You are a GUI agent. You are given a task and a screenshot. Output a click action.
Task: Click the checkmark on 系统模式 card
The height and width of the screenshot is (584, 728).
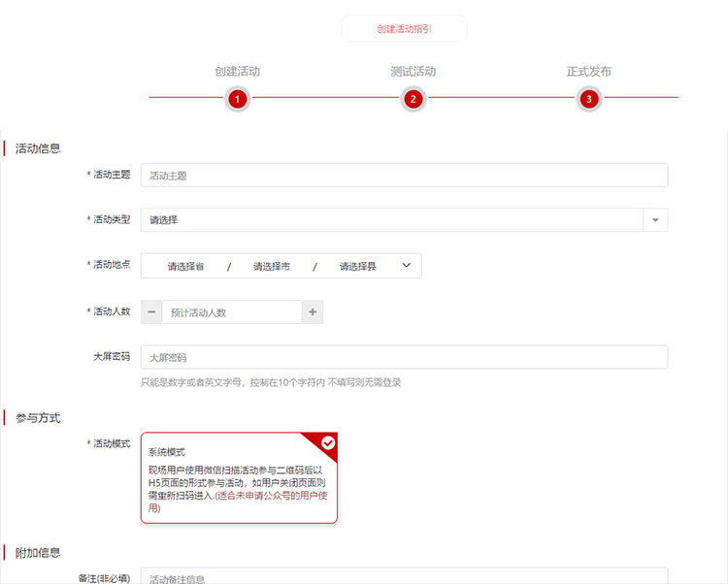[328, 443]
